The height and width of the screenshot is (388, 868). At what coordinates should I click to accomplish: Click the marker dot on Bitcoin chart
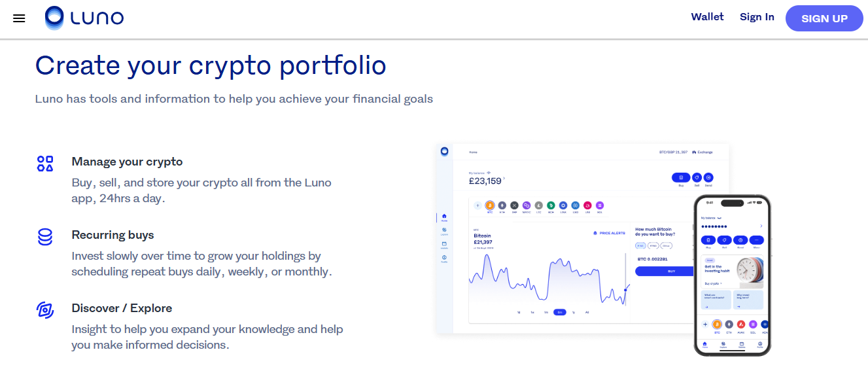(x=625, y=290)
